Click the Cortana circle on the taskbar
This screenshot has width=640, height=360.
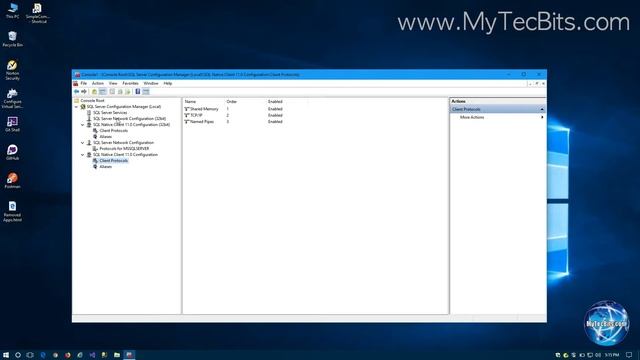pyautogui.click(x=18, y=355)
